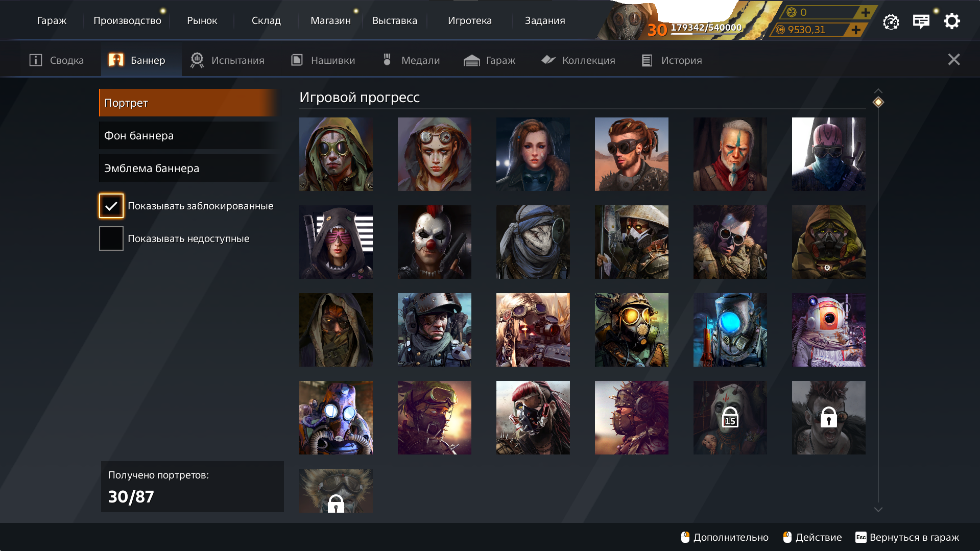Image resolution: width=980 pixels, height=551 pixels.
Task: Open the Задания menu
Action: [545, 21]
